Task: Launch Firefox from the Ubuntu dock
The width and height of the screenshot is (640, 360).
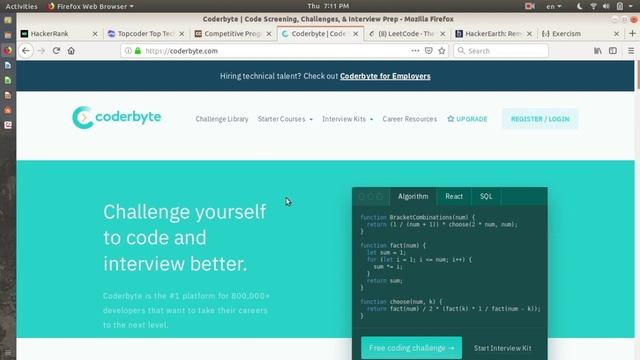Action: tap(8, 51)
